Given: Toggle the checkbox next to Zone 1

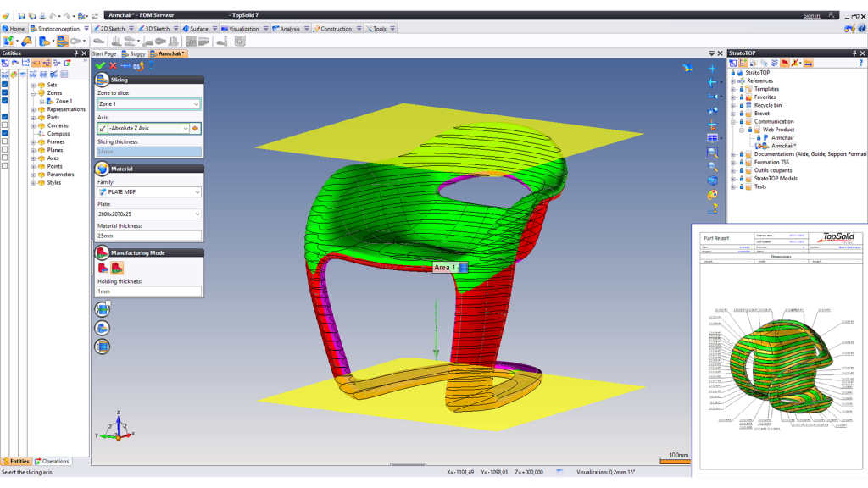Looking at the screenshot, I should pos(5,101).
